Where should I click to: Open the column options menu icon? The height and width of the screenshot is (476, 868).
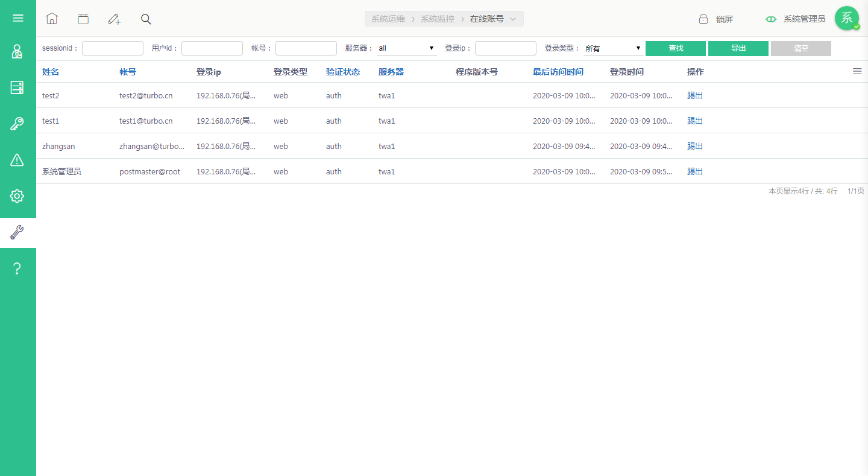[x=857, y=71]
